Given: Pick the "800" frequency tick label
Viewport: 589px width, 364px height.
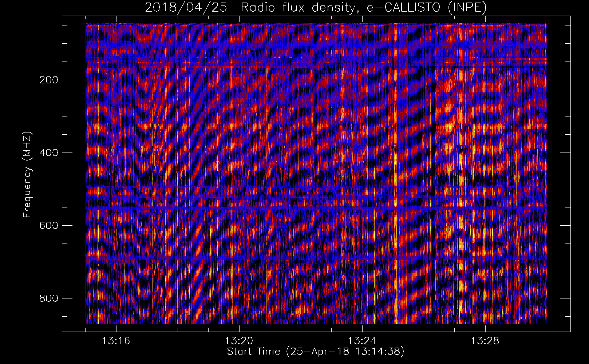Looking at the screenshot, I should (49, 298).
